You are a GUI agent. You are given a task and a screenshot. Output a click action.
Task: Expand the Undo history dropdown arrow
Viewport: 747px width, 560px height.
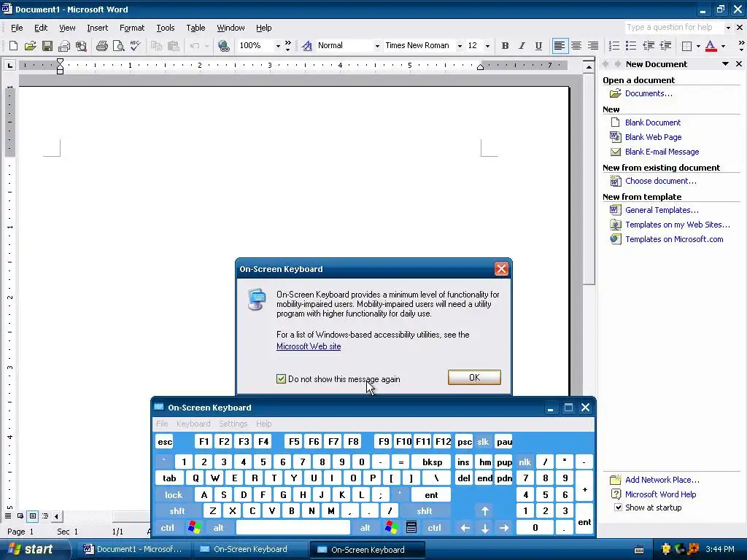(x=206, y=46)
